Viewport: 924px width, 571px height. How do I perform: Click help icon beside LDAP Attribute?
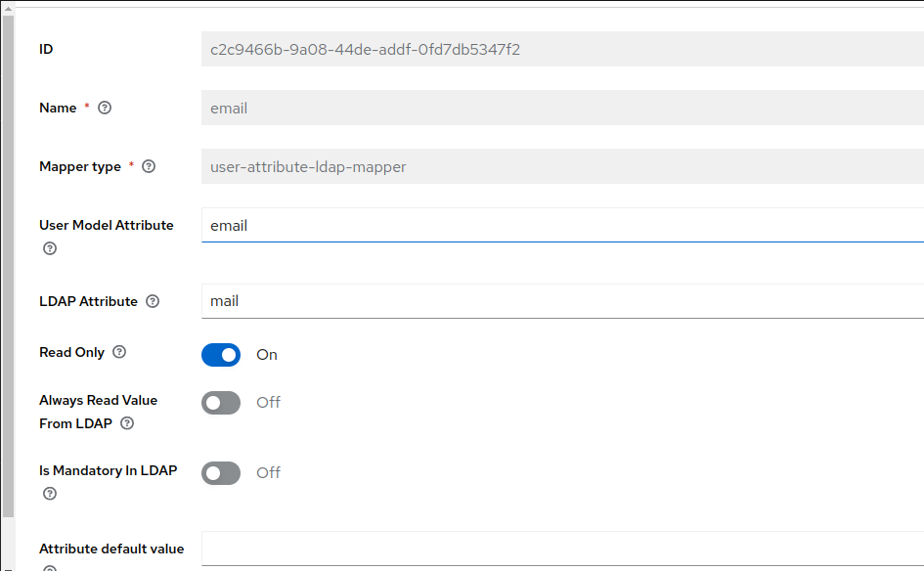click(153, 302)
